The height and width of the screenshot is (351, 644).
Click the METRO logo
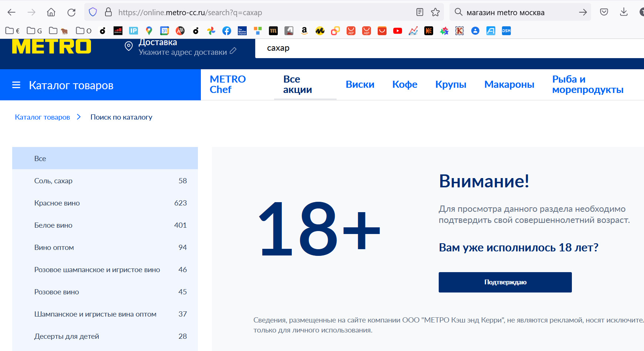point(51,47)
